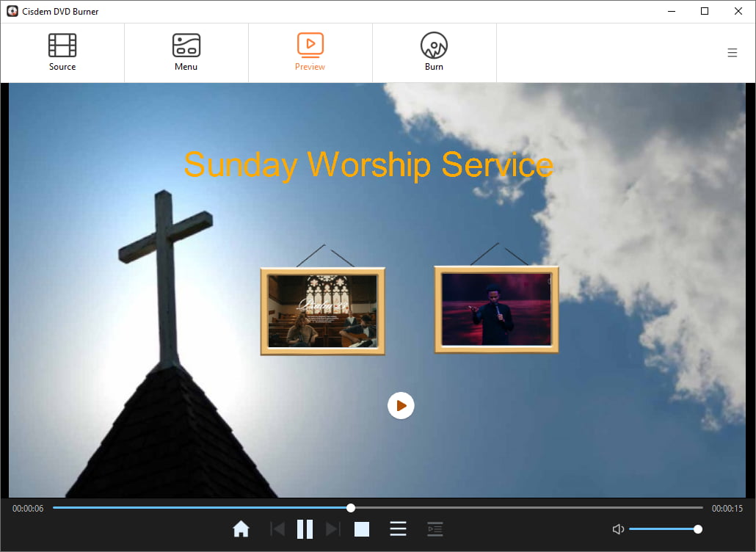Mute audio using the speaker icon
This screenshot has width=756, height=552.
[617, 529]
